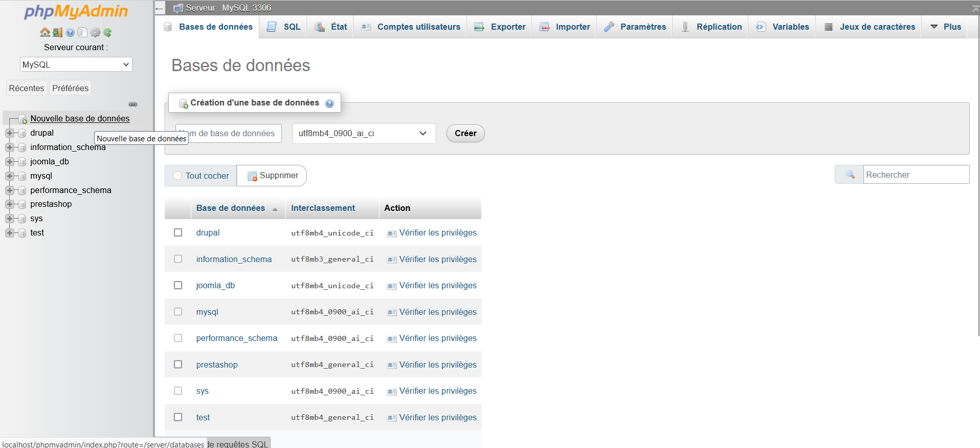Click the log out door icon
Image resolution: width=980 pixels, height=448 pixels.
(57, 32)
